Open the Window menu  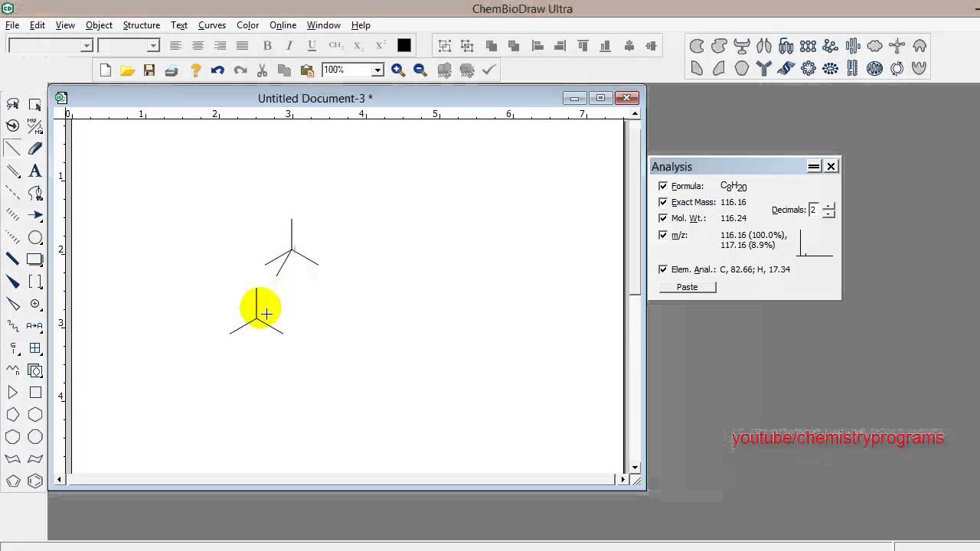click(x=324, y=25)
